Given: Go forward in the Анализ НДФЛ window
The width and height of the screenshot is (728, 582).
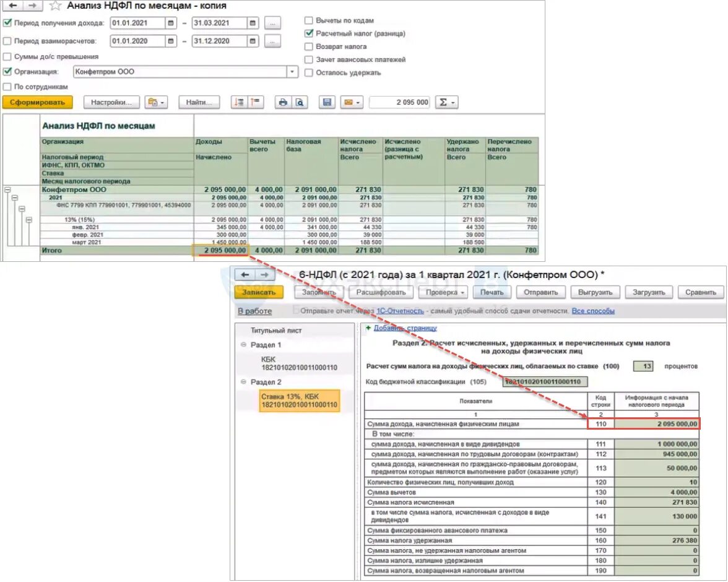Looking at the screenshot, I should tap(32, 6).
